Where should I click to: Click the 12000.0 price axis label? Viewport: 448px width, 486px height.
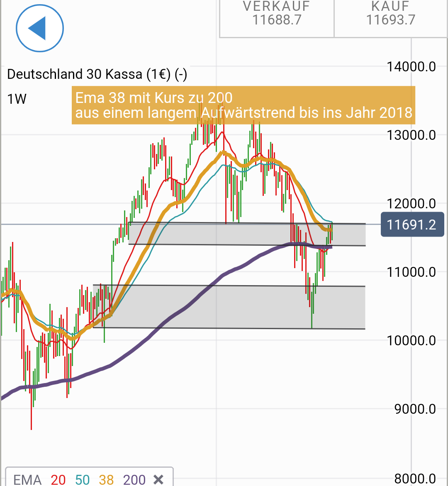pyautogui.click(x=411, y=204)
